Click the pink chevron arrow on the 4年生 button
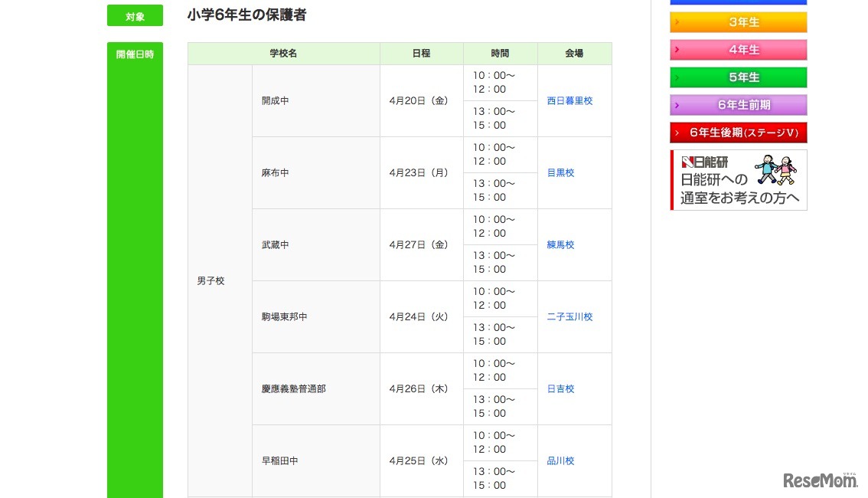 tap(677, 50)
